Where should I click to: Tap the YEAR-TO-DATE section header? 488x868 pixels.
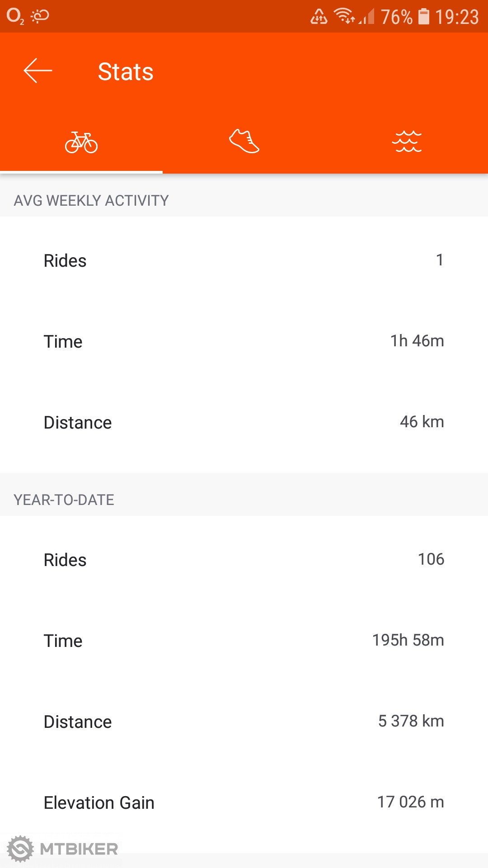[x=64, y=500]
